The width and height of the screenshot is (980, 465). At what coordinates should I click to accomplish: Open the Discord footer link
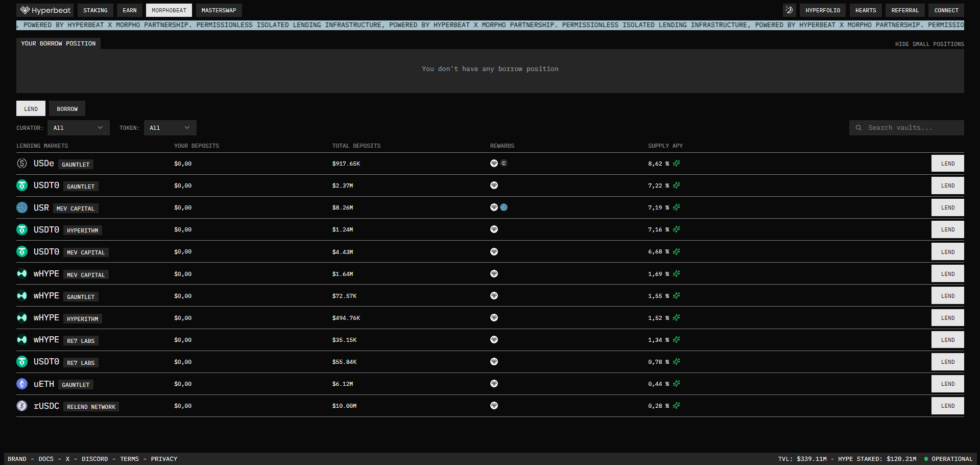[x=94, y=459]
